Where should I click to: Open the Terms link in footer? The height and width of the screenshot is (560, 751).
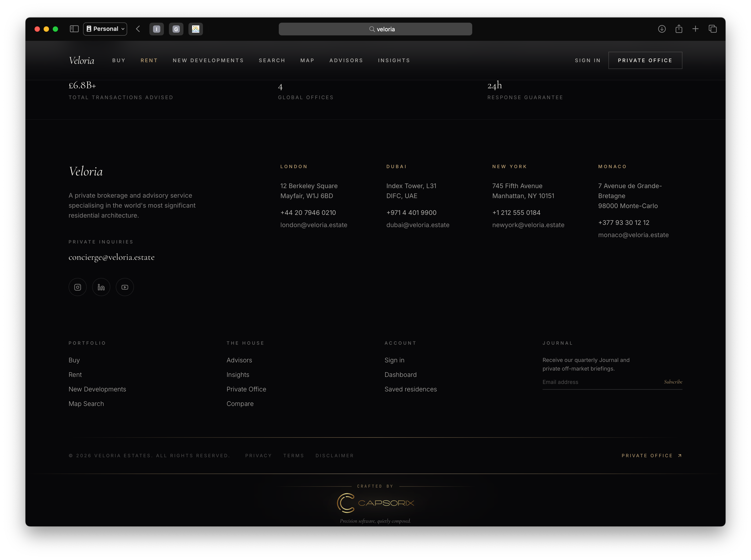[294, 456]
